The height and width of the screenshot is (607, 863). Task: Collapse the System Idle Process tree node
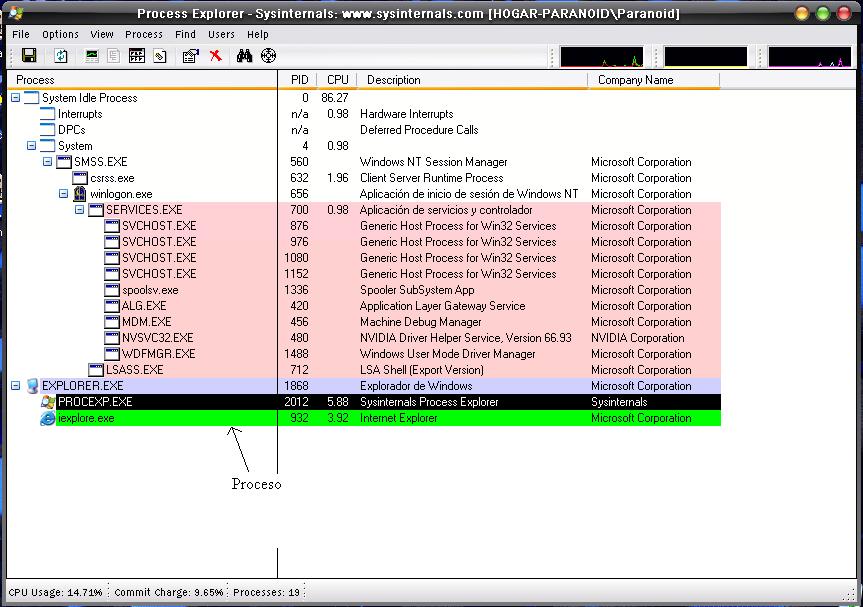click(16, 98)
